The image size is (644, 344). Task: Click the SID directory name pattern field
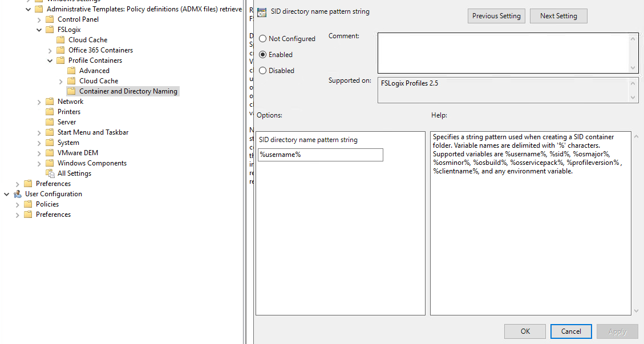coord(320,155)
